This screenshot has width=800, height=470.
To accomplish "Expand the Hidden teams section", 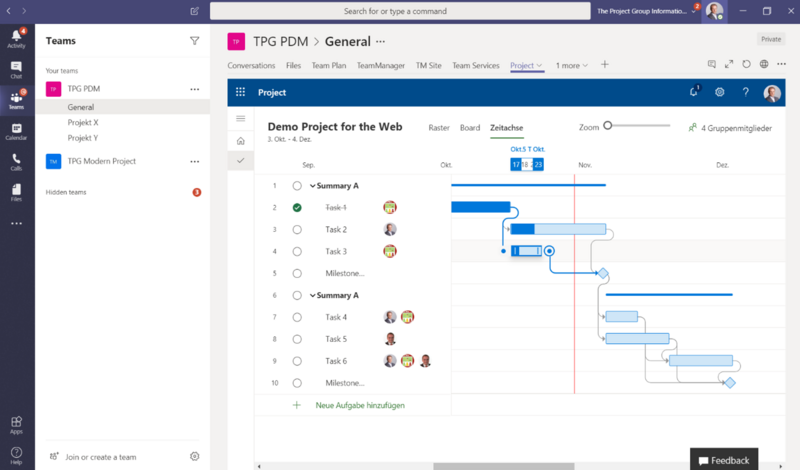I will click(x=66, y=192).
